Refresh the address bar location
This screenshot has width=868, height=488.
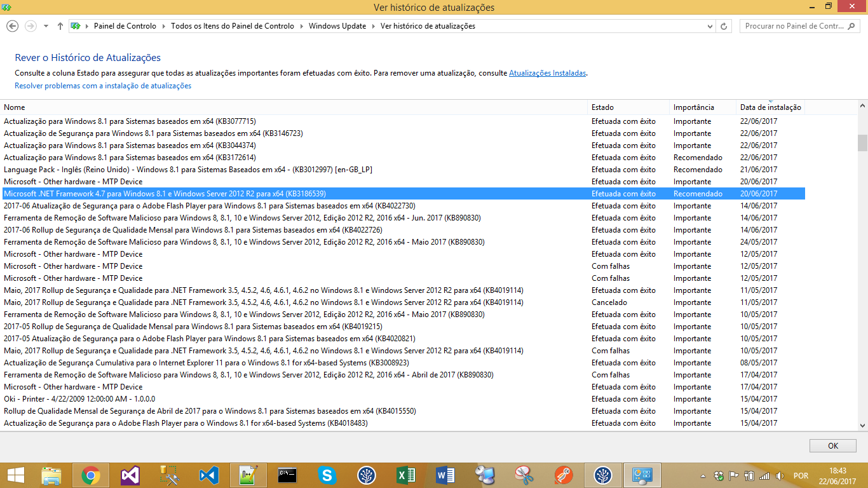724,26
